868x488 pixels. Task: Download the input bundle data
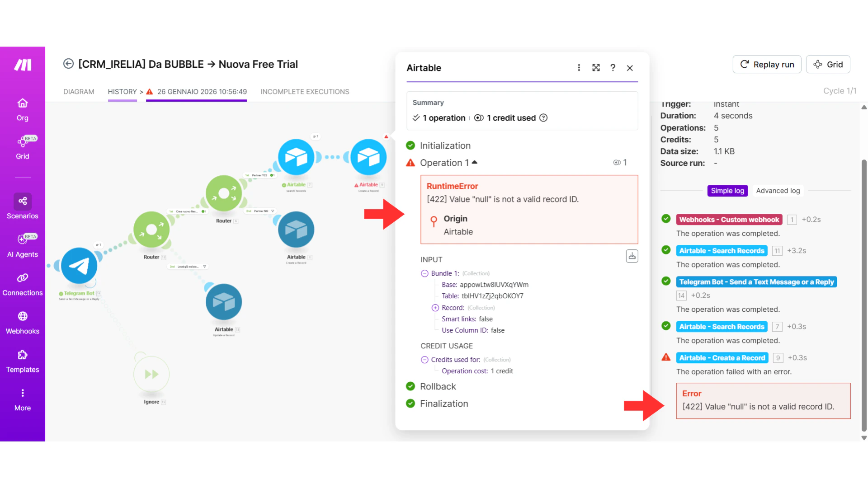(x=632, y=256)
